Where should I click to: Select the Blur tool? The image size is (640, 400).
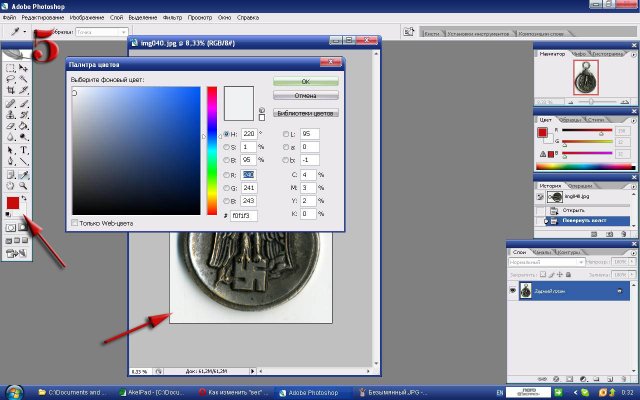pos(11,137)
